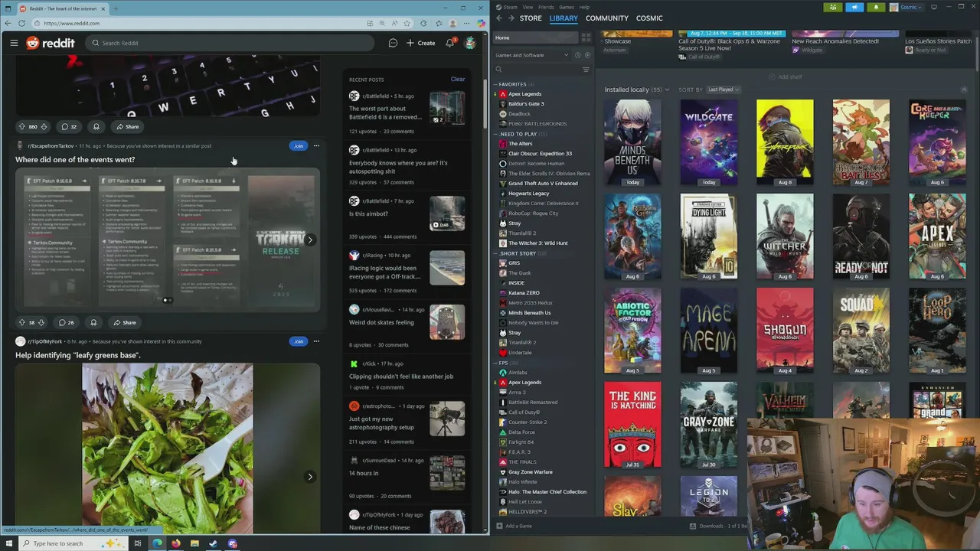Select Katana ZERO in library list
980x551 pixels.
point(524,293)
